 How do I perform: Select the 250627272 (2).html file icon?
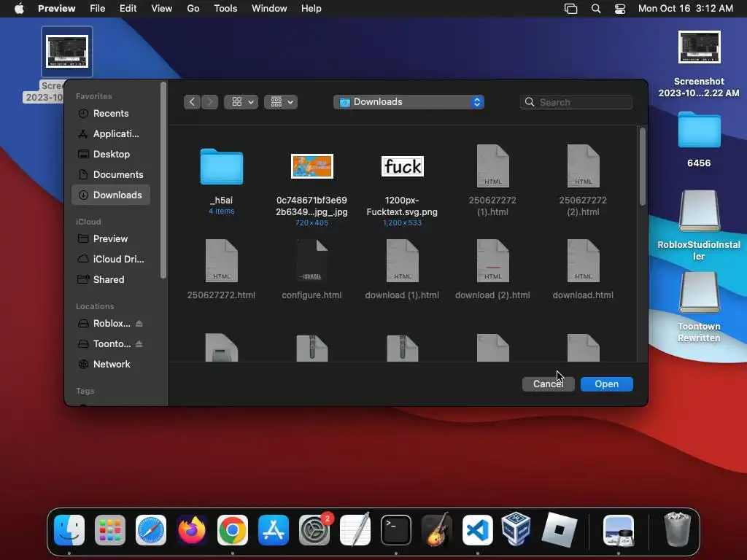[583, 166]
